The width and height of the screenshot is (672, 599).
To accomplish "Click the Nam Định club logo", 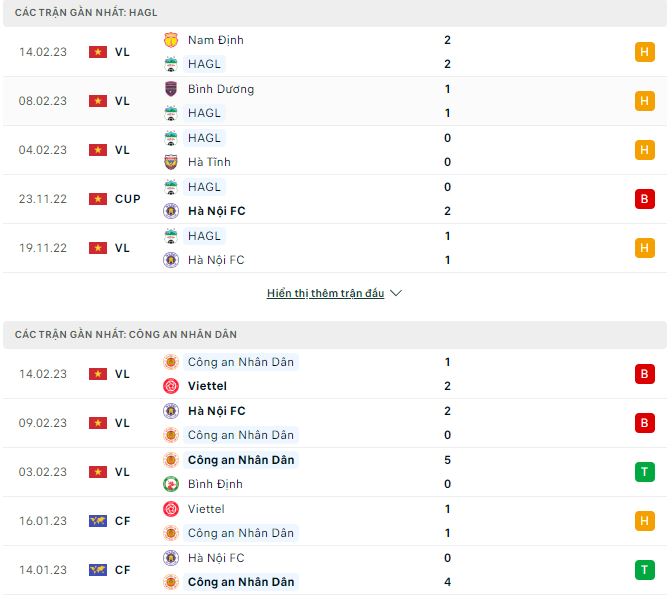I will pos(170,40).
